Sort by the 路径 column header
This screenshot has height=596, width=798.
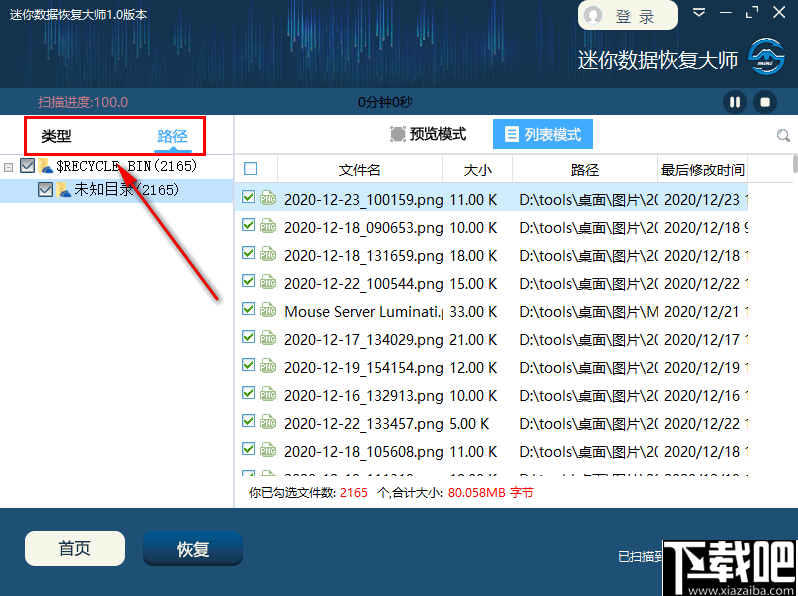pyautogui.click(x=585, y=169)
